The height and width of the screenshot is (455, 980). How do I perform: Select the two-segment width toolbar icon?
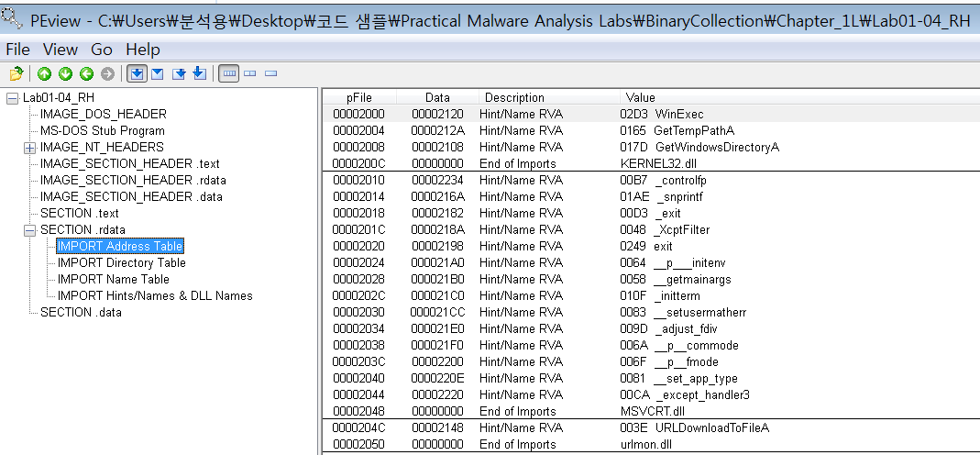point(250,73)
